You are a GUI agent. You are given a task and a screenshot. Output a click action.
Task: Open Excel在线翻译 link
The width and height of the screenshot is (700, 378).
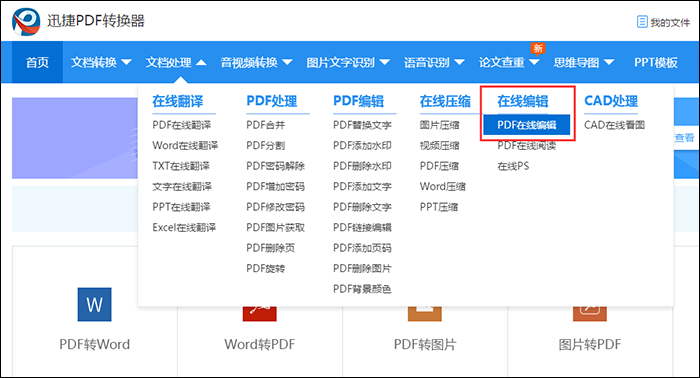(x=184, y=228)
